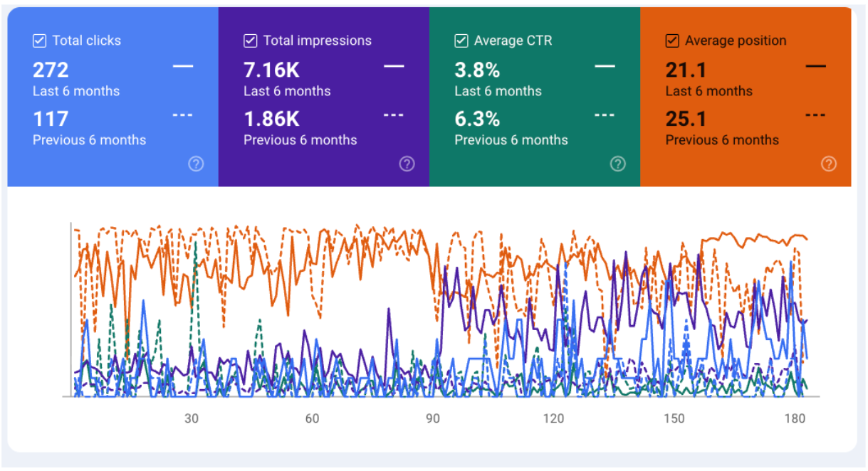Open help question mark on Average position card
Screen dimensions: 868x471
click(828, 164)
